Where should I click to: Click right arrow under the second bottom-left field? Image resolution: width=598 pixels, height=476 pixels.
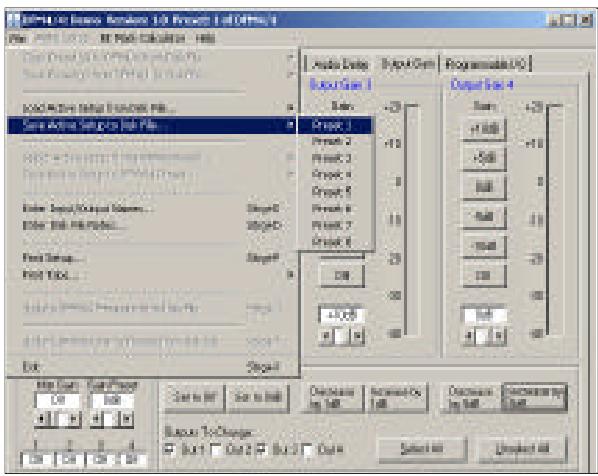click(126, 419)
